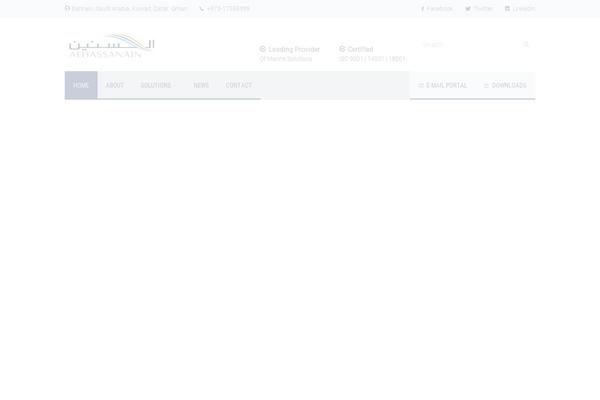The height and width of the screenshot is (400, 600).
Task: Select the Home menu item
Action: pos(81,85)
